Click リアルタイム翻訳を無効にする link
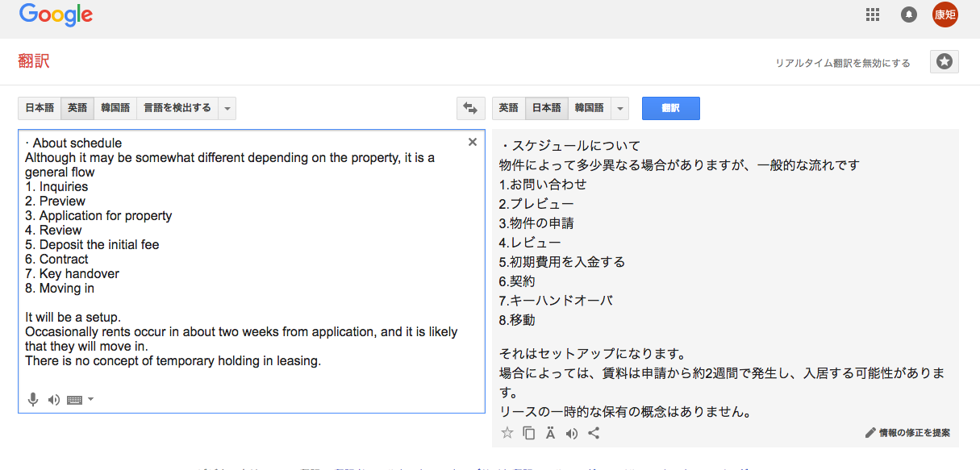This screenshot has width=980, height=470. (843, 63)
